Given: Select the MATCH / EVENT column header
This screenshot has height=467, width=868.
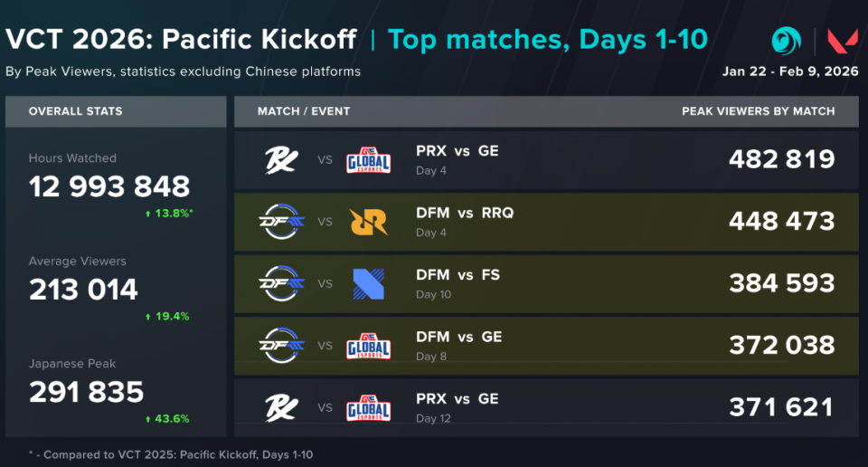Looking at the screenshot, I should (x=303, y=111).
